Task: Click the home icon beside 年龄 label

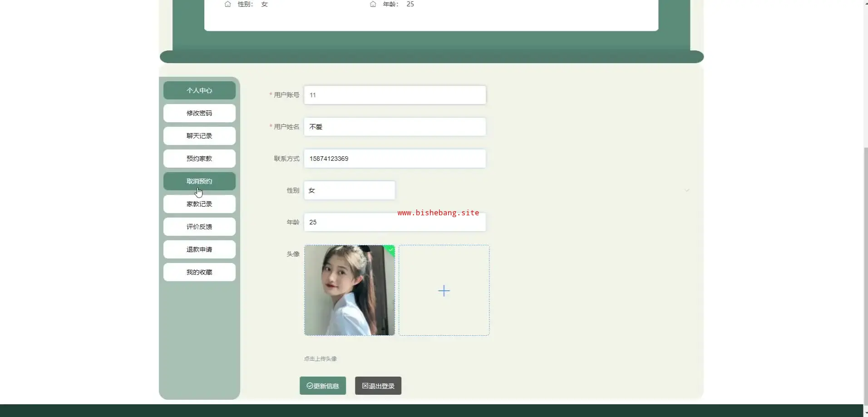Action: pyautogui.click(x=373, y=4)
